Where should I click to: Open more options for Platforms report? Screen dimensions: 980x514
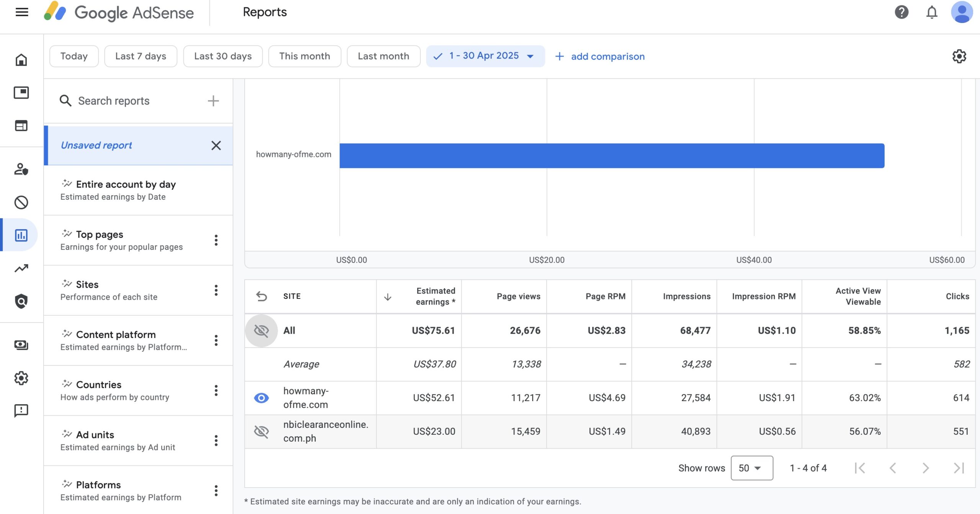(216, 491)
